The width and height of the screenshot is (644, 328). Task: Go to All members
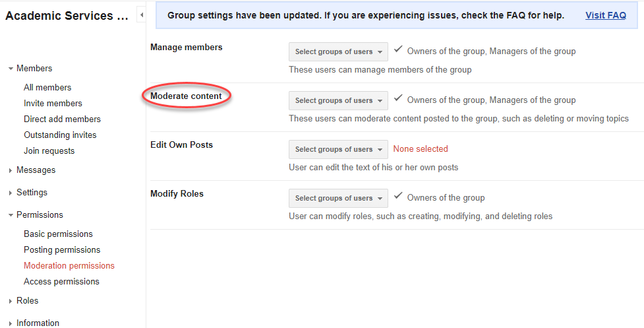click(x=47, y=87)
